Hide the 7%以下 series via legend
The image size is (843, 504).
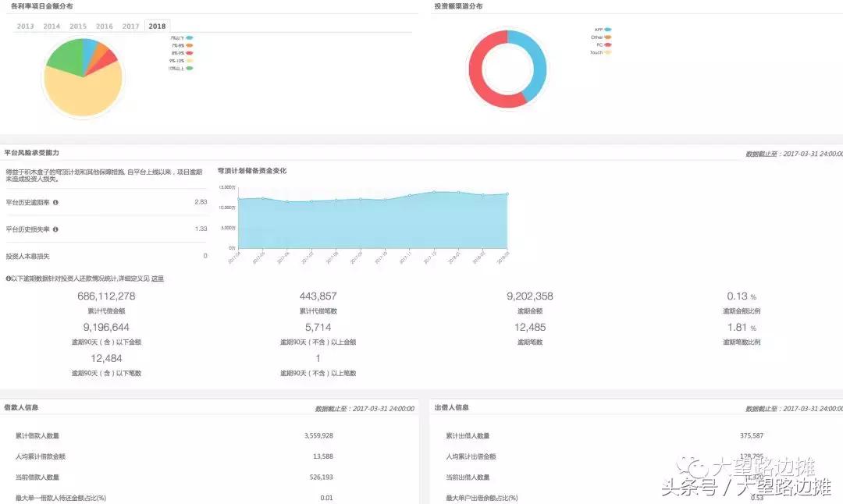point(190,38)
